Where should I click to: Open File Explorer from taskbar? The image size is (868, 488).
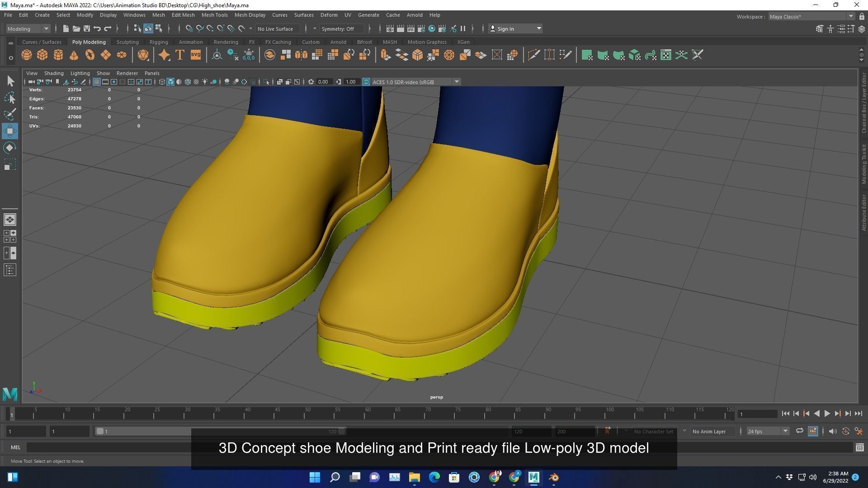[x=415, y=477]
